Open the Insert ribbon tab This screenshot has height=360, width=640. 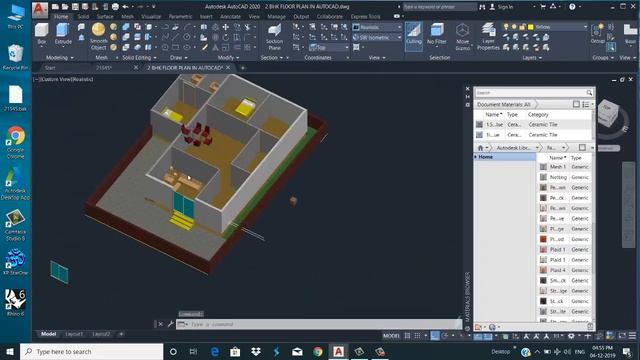[x=206, y=17]
